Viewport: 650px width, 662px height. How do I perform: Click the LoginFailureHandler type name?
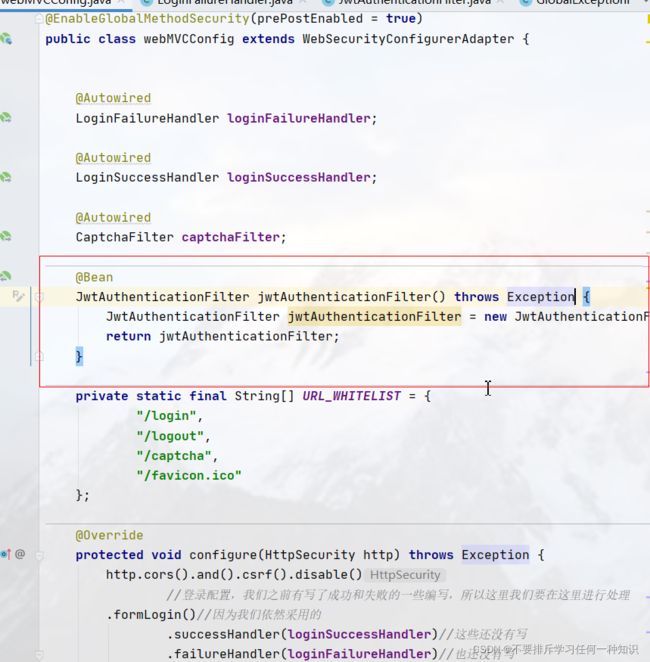[147, 118]
